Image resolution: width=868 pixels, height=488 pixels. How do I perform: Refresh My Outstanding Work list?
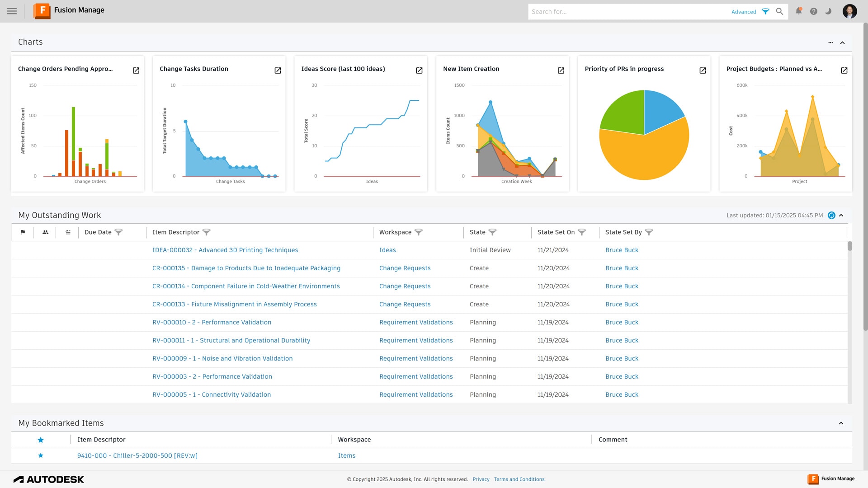pyautogui.click(x=831, y=216)
